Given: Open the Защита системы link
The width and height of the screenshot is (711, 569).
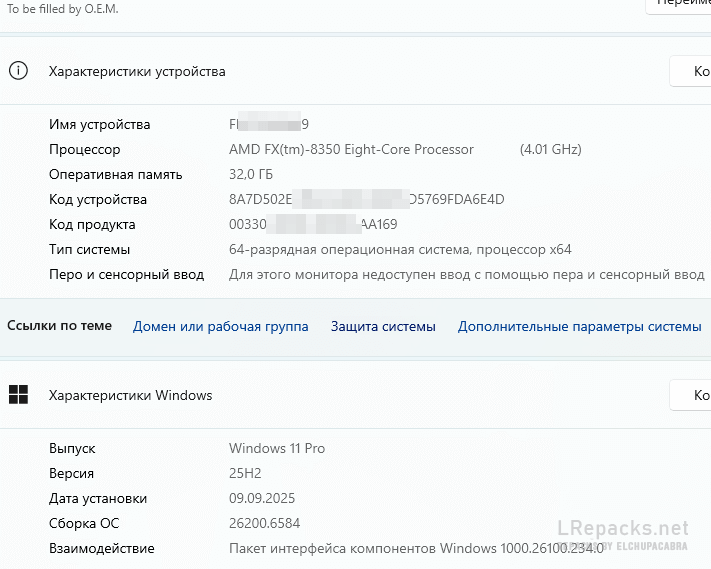Looking at the screenshot, I should tap(383, 327).
